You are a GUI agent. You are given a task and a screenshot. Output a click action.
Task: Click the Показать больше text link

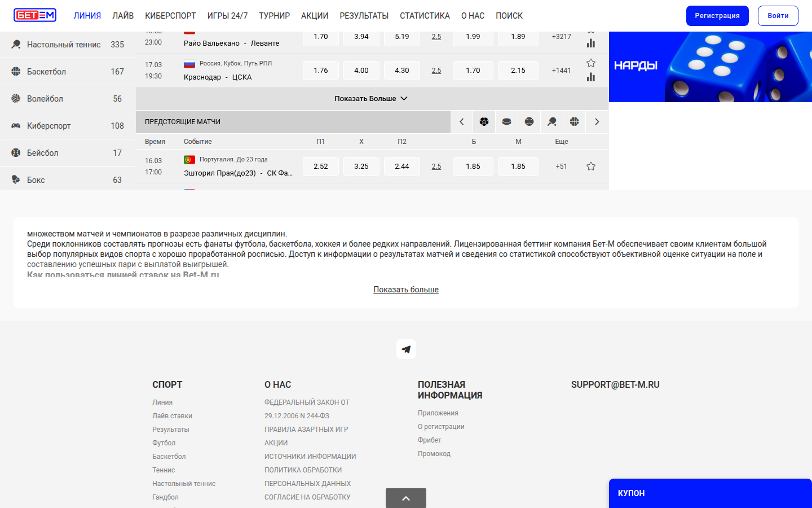pos(406,290)
